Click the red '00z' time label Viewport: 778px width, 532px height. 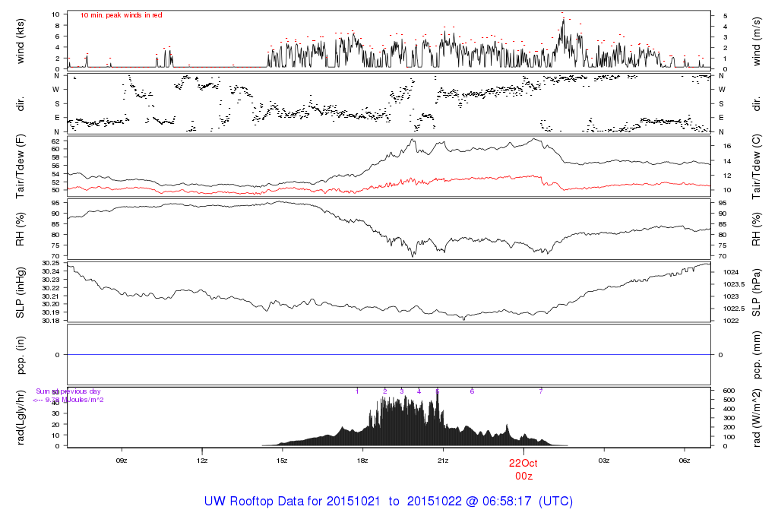pyautogui.click(x=523, y=477)
